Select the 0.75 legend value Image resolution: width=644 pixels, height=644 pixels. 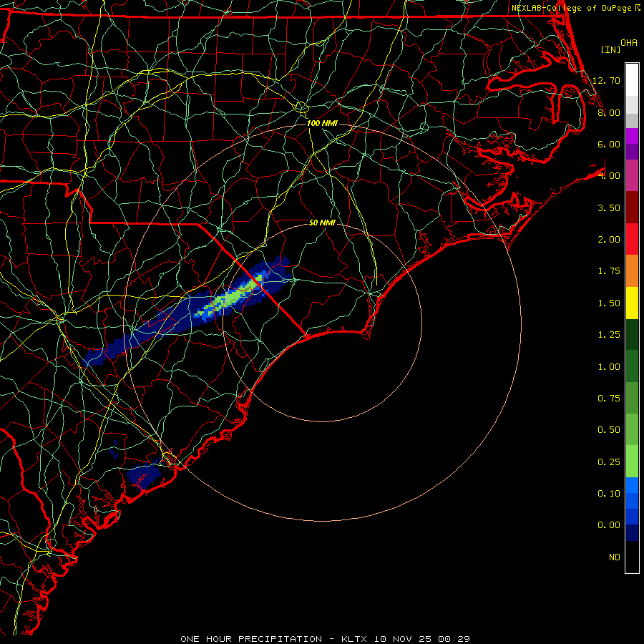tap(609, 399)
